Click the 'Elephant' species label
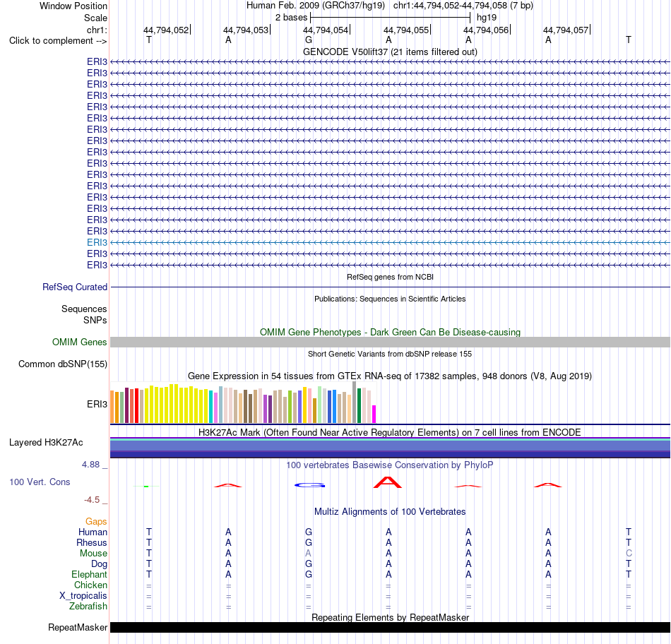 pyautogui.click(x=89, y=574)
